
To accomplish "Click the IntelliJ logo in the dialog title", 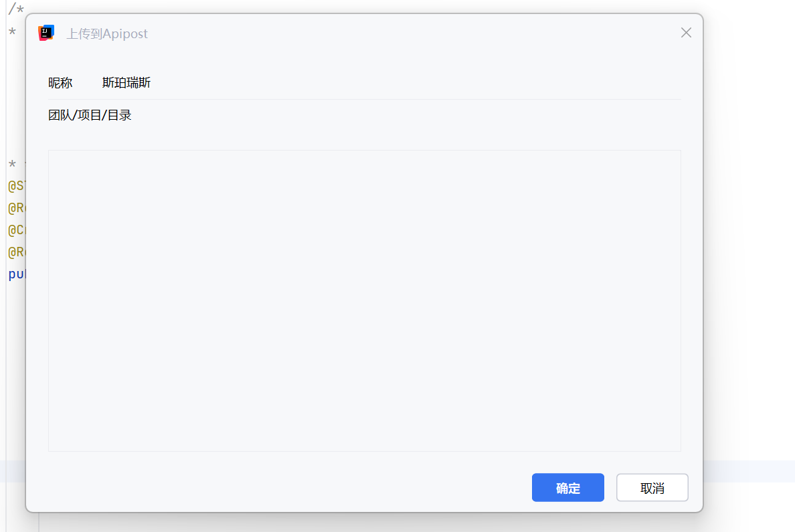I will click(x=46, y=33).
